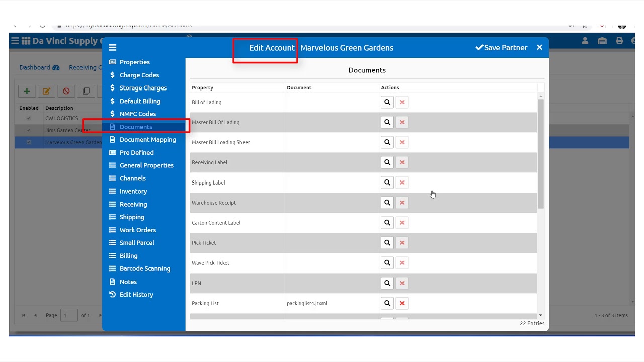The height and width of the screenshot is (362, 644).
Task: Open the app grid icon beside Da Vinci Supply
Action: tap(26, 41)
